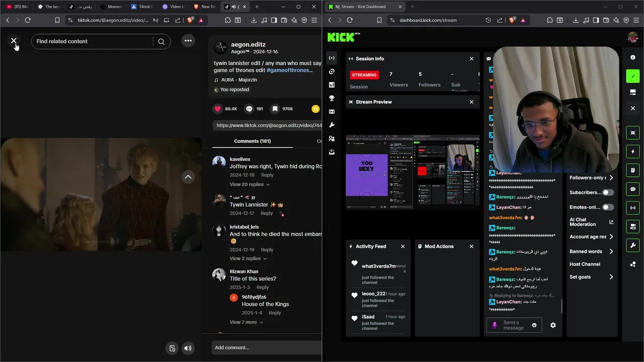Open AI Chat Moderation external link
The image size is (644, 362).
click(611, 222)
